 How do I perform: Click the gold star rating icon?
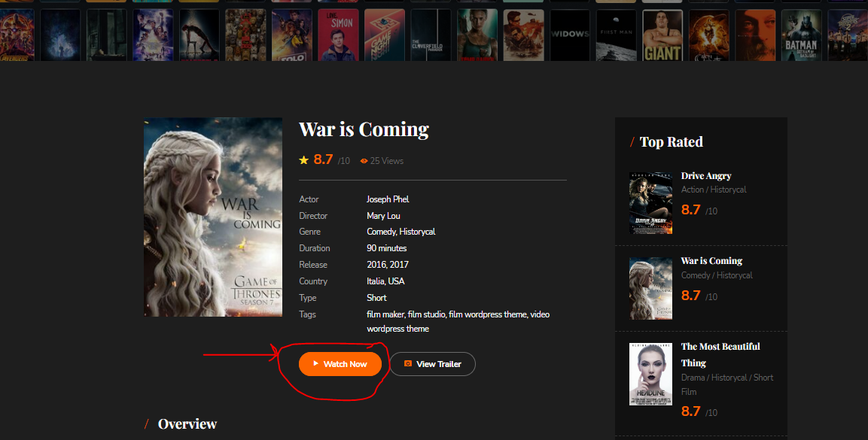coord(304,160)
